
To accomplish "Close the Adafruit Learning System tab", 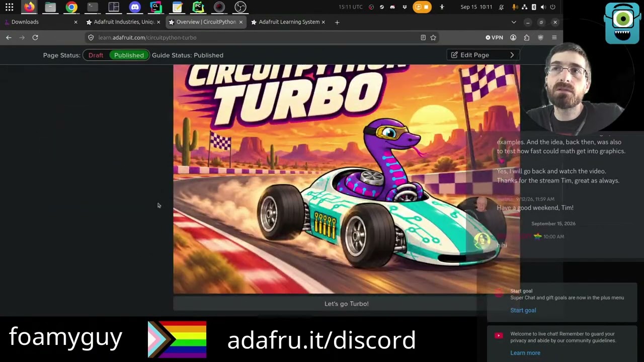I will pos(323,22).
